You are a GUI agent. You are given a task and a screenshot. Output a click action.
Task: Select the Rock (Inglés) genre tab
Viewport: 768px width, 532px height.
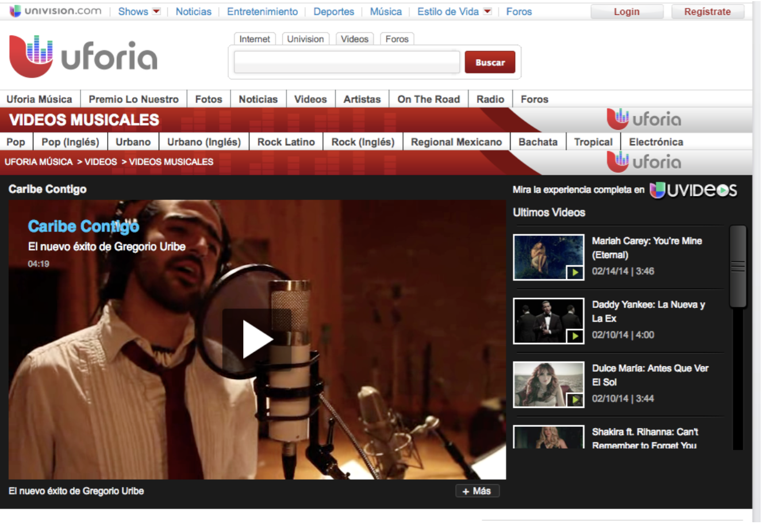pos(363,142)
